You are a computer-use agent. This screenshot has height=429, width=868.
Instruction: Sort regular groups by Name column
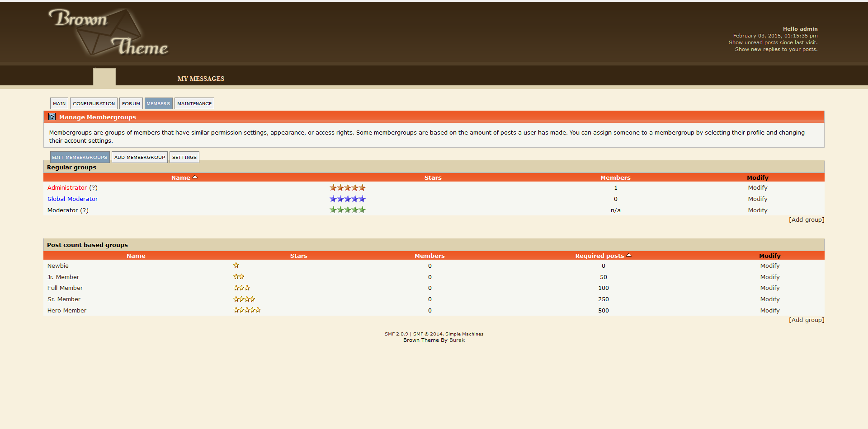click(x=180, y=178)
